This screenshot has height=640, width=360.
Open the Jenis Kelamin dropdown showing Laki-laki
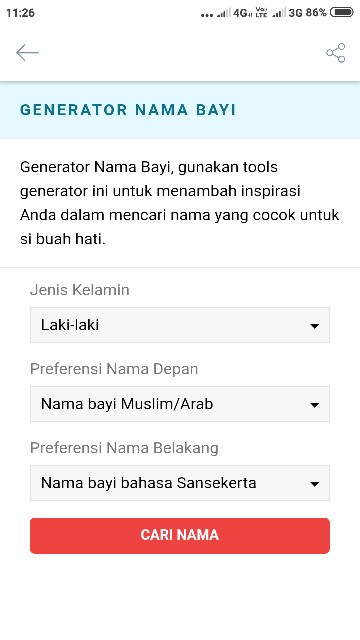(180, 325)
